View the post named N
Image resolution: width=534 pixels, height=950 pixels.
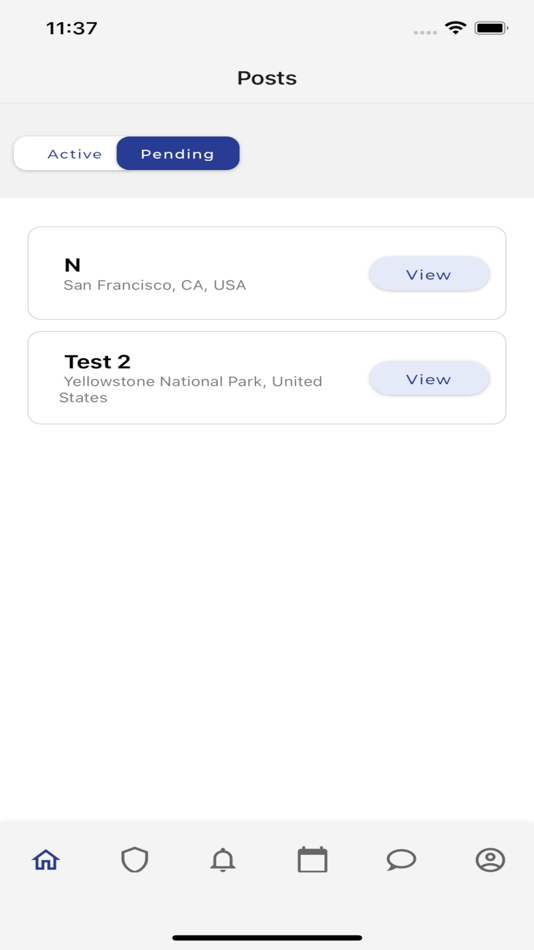(x=429, y=274)
